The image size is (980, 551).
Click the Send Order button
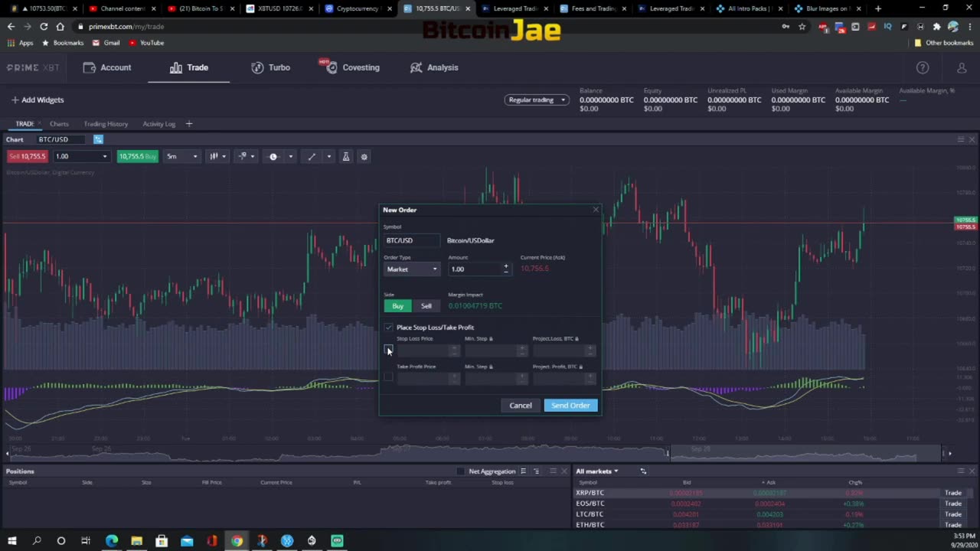point(570,406)
